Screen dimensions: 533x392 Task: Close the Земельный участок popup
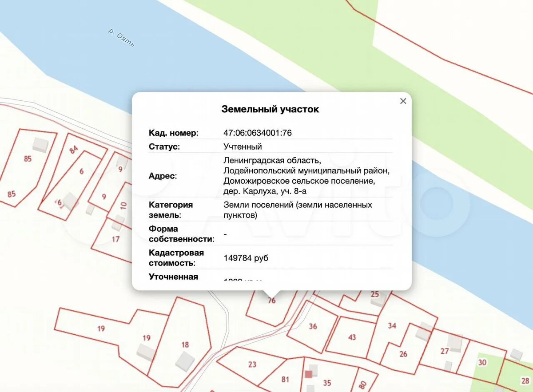click(x=403, y=101)
